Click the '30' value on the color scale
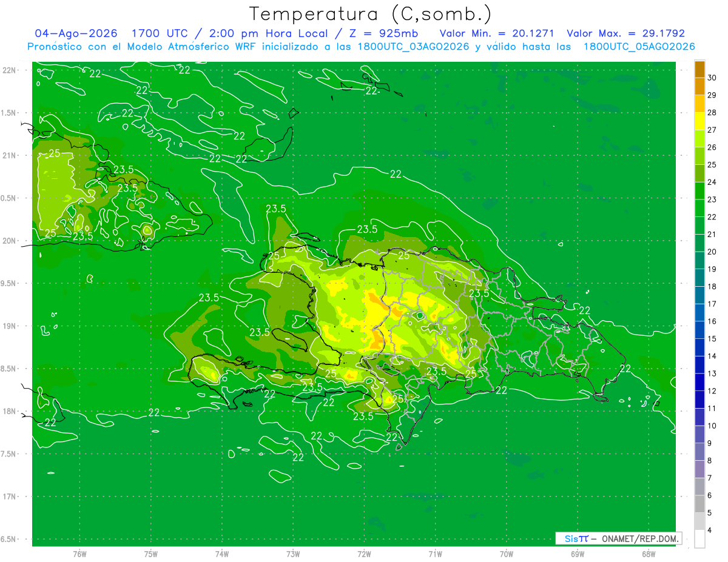 712,78
